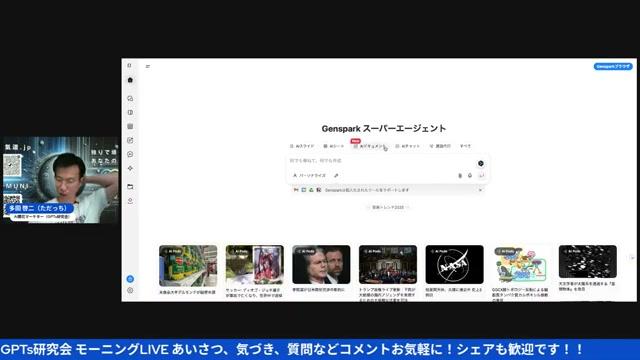Viewport: 640px width, 360px height.
Task: Click the headline under the NASA thumbnail
Action: pos(454,292)
